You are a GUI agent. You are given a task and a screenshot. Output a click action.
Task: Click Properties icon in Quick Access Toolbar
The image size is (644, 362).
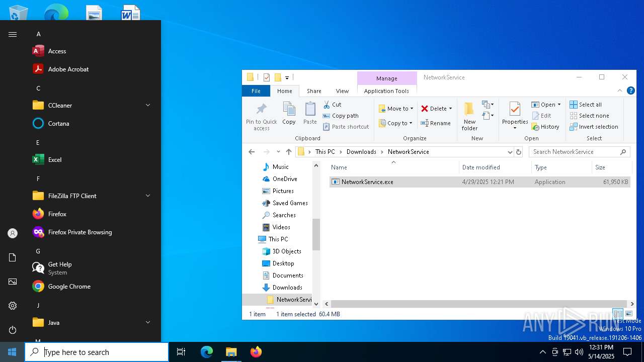pyautogui.click(x=267, y=77)
